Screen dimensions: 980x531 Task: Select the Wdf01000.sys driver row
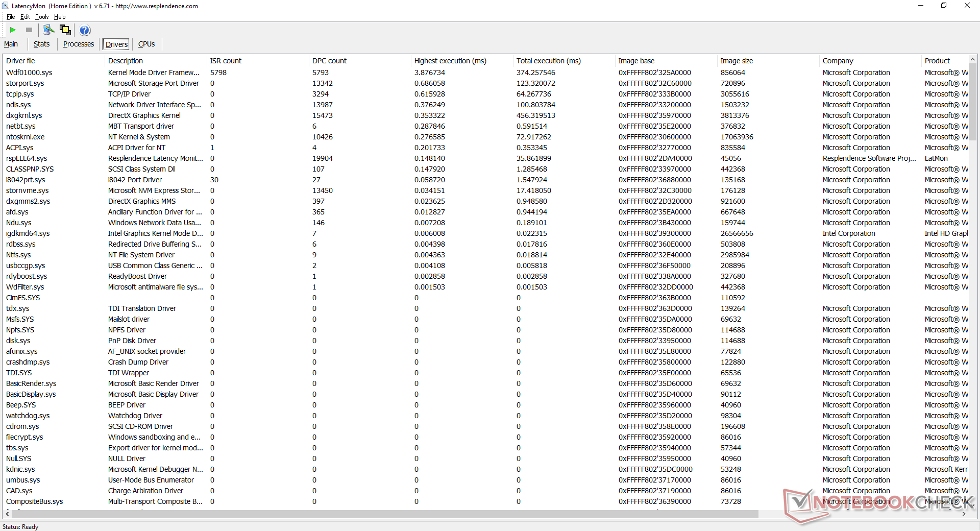pyautogui.click(x=485, y=73)
